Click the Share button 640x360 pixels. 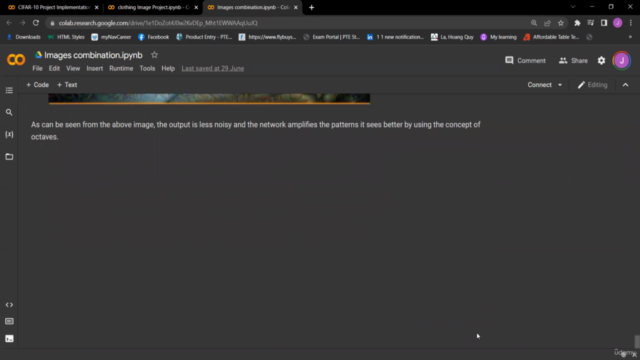573,60
